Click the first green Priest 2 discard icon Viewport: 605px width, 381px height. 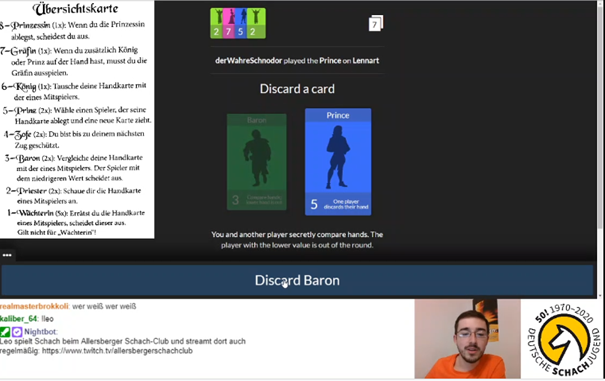(216, 23)
